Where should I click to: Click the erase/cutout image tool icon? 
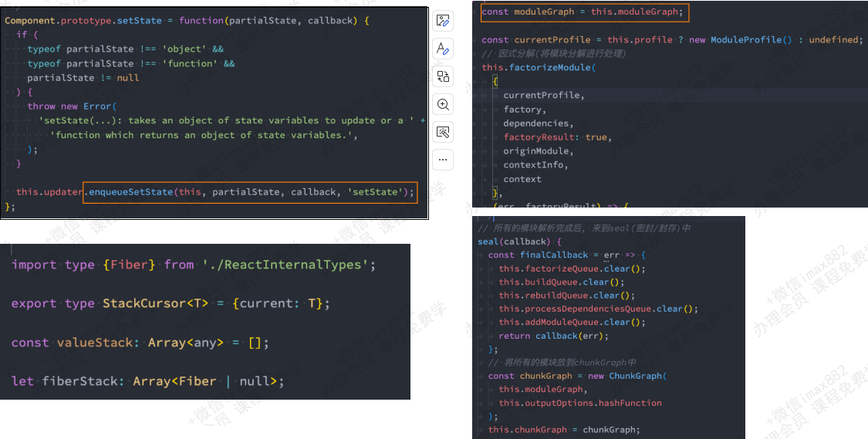(x=443, y=132)
